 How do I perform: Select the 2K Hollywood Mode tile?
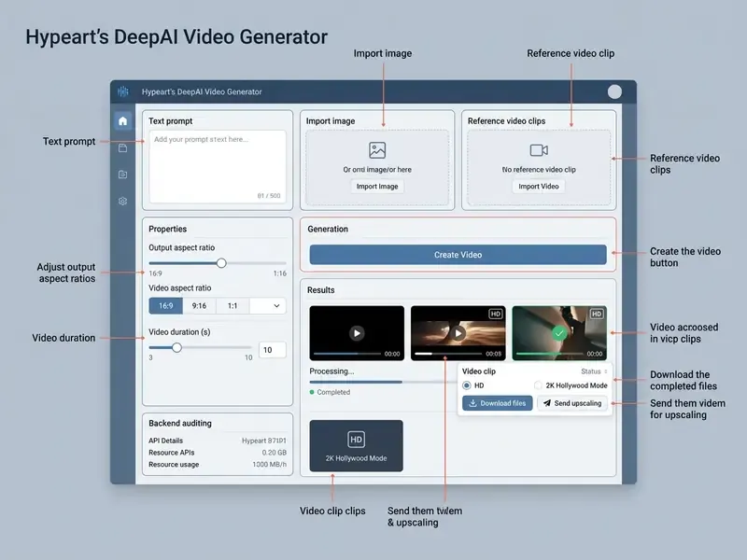pos(356,446)
